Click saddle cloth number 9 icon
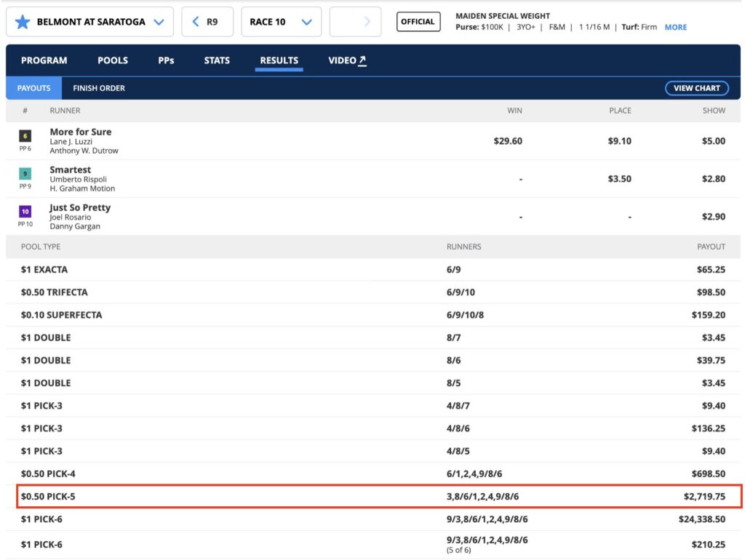This screenshot has height=560, width=745. pyautogui.click(x=25, y=174)
